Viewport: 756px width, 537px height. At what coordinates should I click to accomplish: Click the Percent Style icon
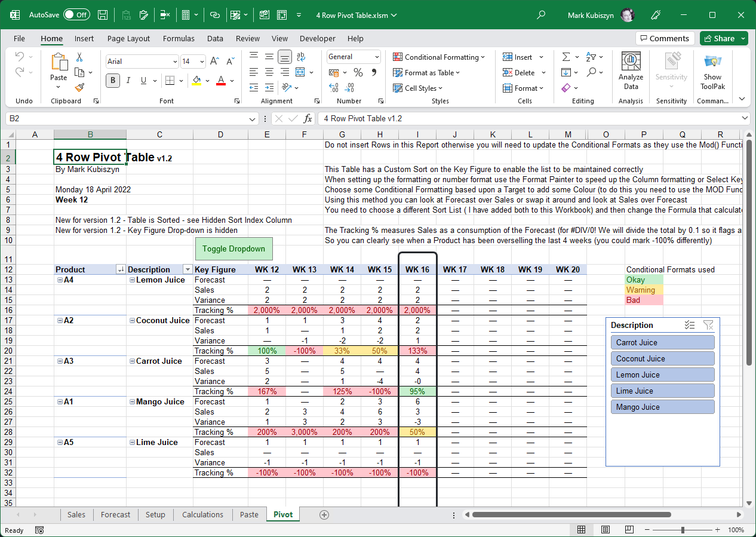click(358, 72)
